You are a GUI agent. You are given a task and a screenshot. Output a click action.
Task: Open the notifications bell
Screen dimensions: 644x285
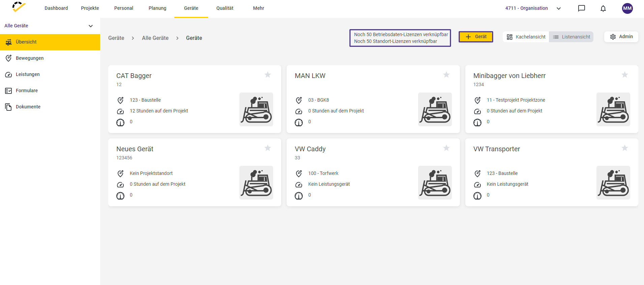click(603, 8)
